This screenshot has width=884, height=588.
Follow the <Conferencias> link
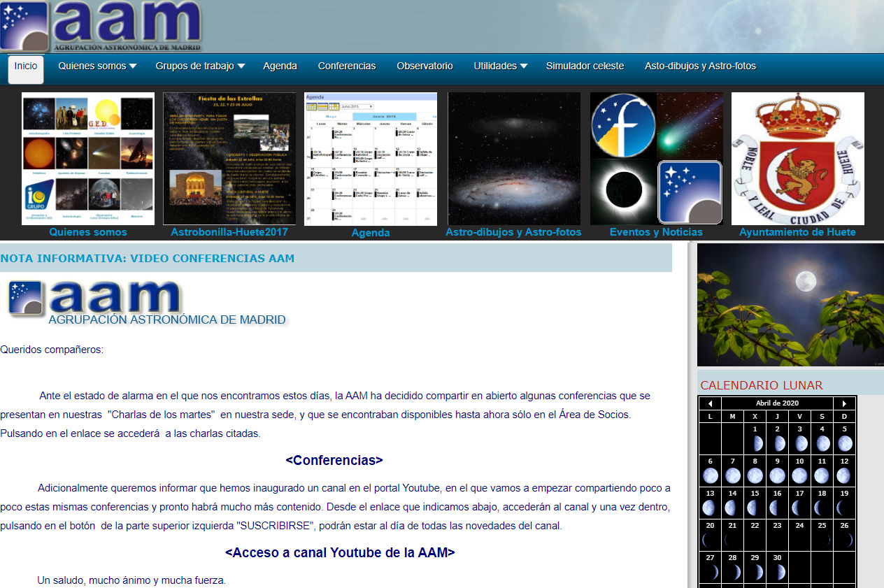[x=334, y=461]
